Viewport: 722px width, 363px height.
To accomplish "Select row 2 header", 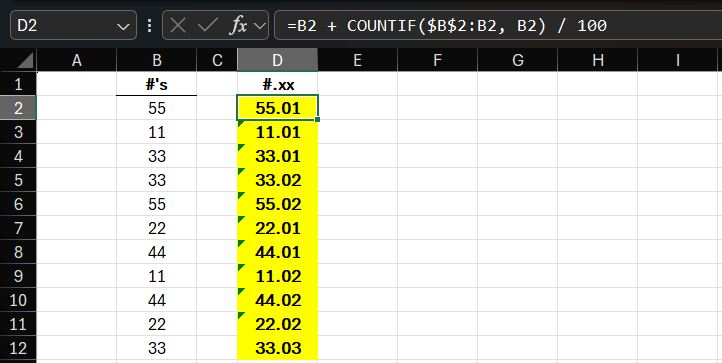I will pyautogui.click(x=18, y=108).
